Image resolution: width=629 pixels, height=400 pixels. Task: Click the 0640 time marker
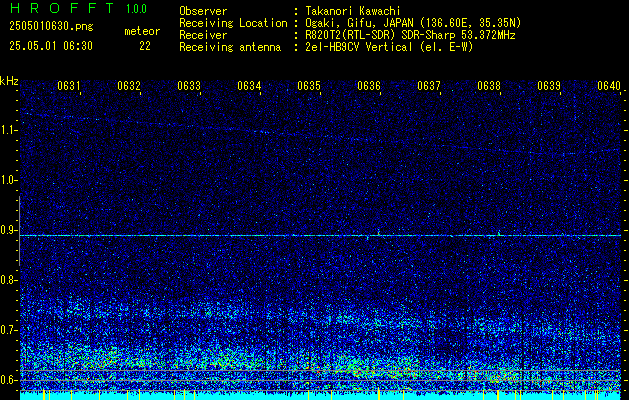tap(609, 85)
